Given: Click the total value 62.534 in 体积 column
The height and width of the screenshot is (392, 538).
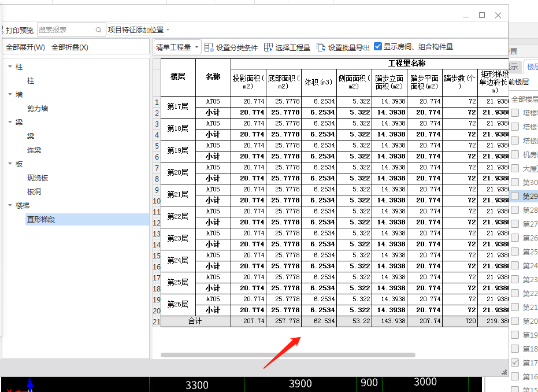Looking at the screenshot, I should 319,321.
